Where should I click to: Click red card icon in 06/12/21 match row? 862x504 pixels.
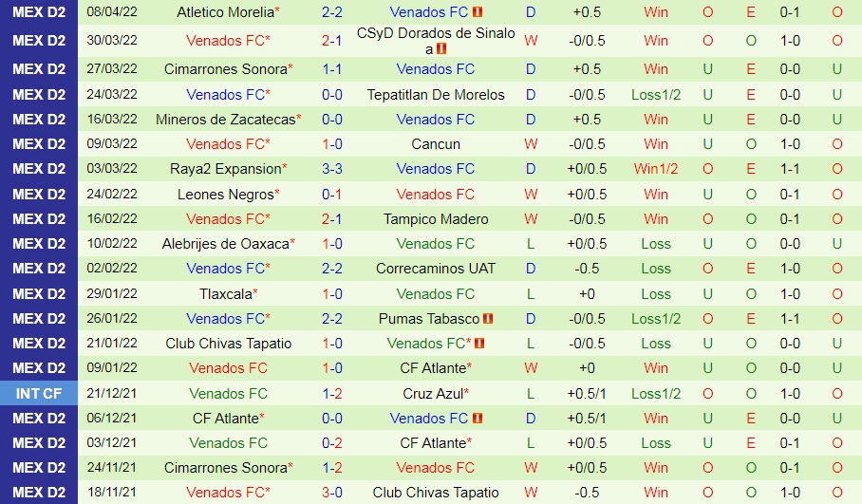[478, 419]
